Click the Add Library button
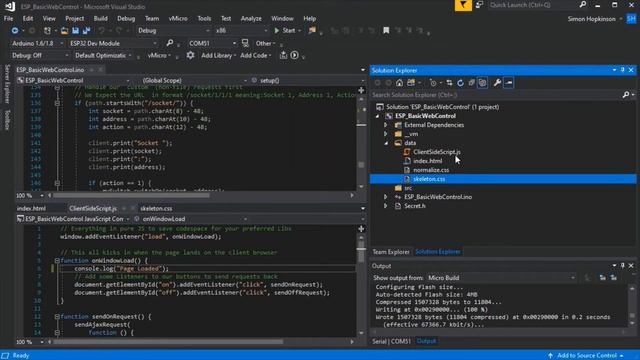 (x=218, y=55)
